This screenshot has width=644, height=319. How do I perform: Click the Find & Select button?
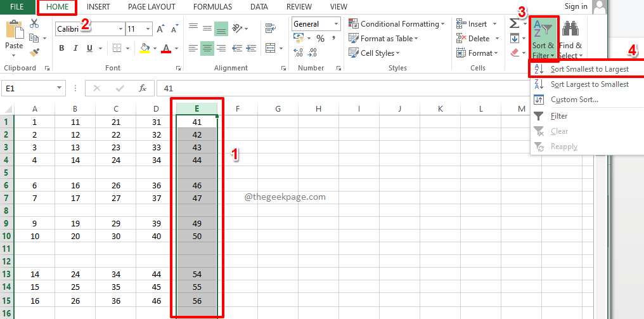pyautogui.click(x=570, y=38)
